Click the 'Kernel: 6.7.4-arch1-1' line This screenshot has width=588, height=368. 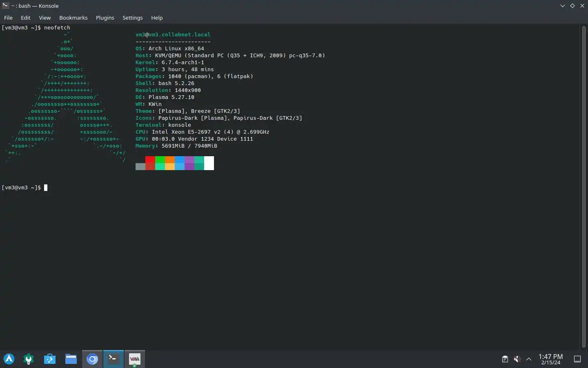point(170,62)
